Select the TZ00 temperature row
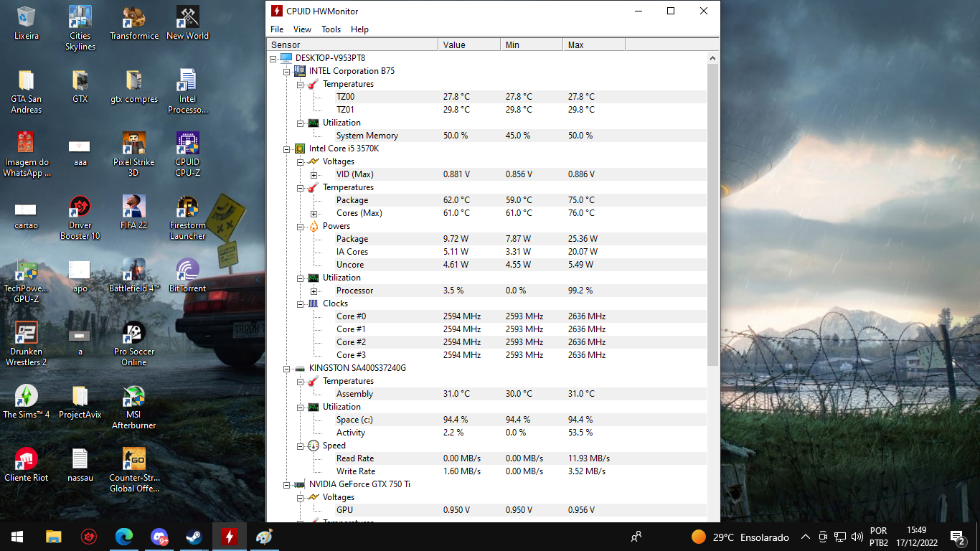 click(x=486, y=97)
